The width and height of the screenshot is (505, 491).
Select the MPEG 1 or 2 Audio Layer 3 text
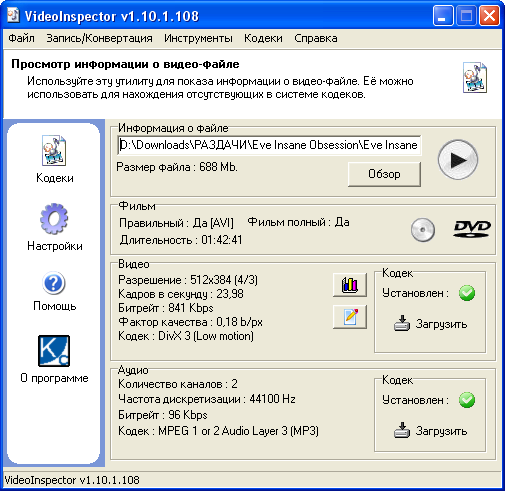(223, 431)
